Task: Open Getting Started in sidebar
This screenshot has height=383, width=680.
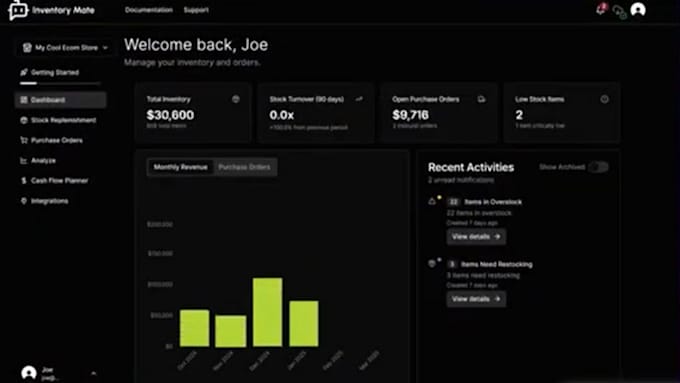Action: (55, 72)
